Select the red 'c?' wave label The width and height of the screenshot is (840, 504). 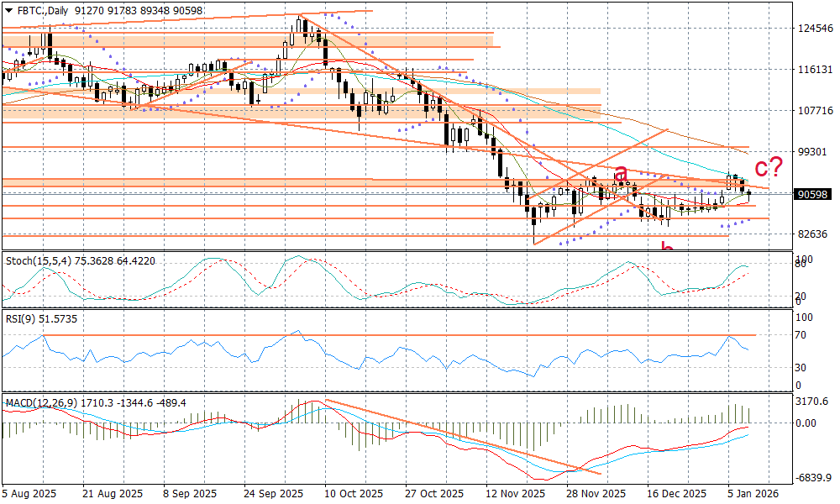(x=769, y=167)
